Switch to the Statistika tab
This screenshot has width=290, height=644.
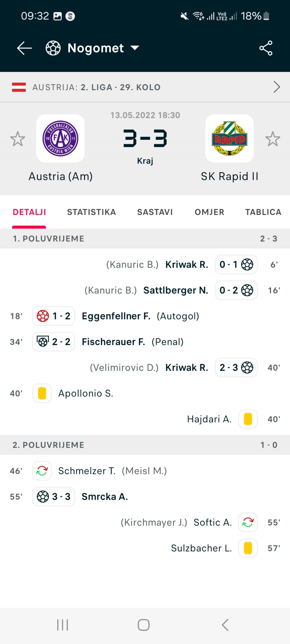point(92,212)
